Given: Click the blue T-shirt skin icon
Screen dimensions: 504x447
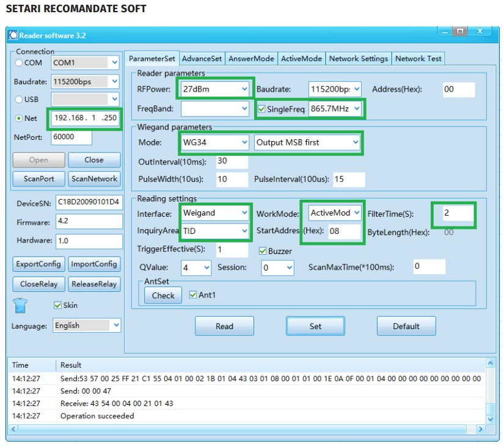Looking at the screenshot, I should pyautogui.click(x=20, y=305).
